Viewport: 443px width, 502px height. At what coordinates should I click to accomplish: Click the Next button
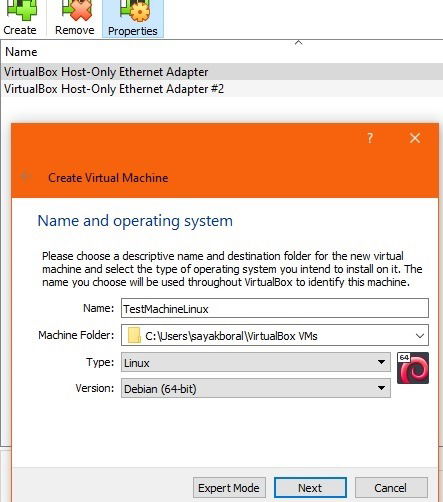310,488
